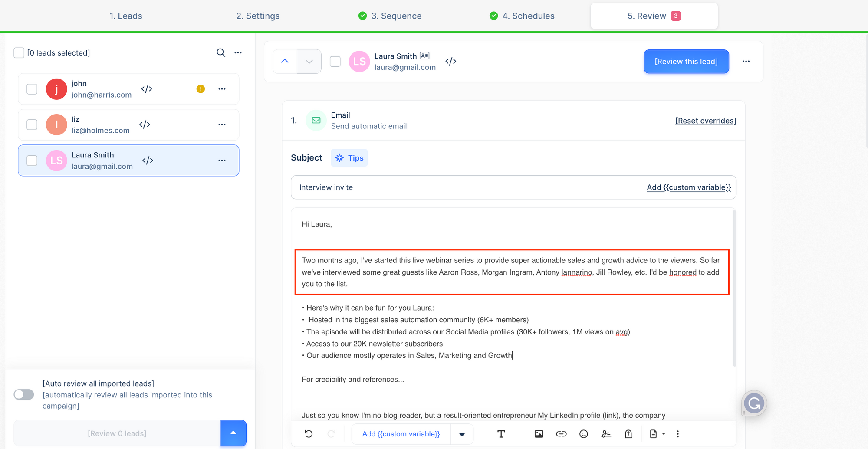Insert an image into the email body
Viewport: 868px width, 449px height.
539,434
